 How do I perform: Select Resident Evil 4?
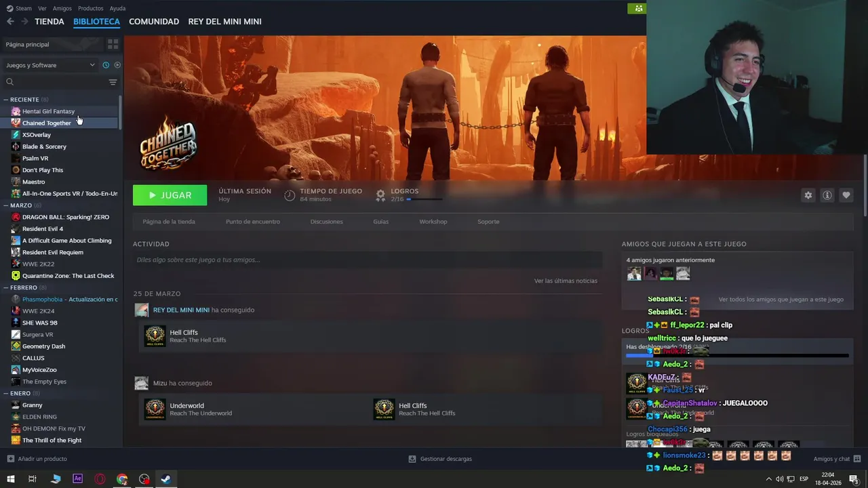43,229
